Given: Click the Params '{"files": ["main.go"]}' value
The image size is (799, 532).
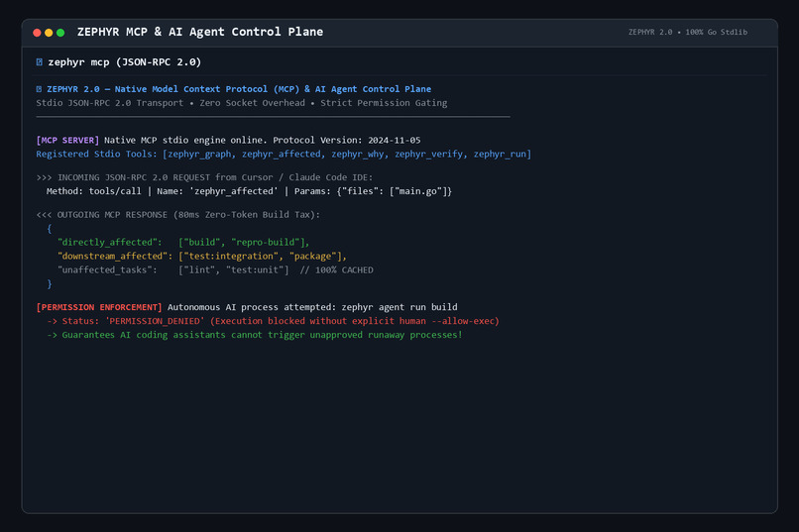Looking at the screenshot, I should tap(395, 191).
